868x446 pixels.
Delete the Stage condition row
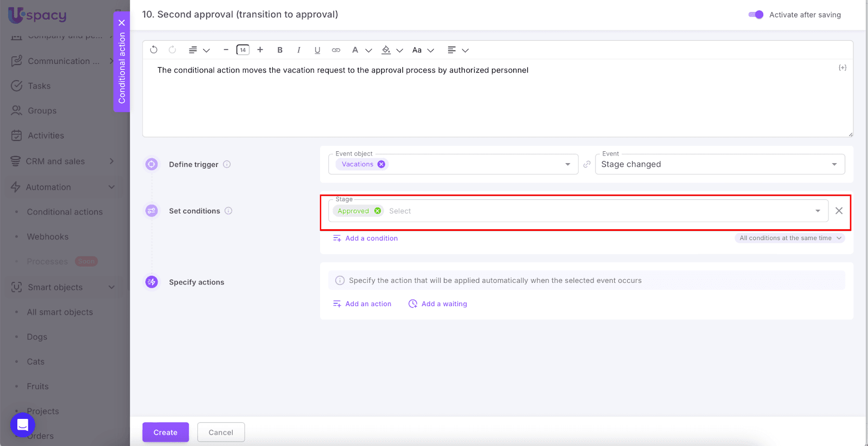coord(839,211)
